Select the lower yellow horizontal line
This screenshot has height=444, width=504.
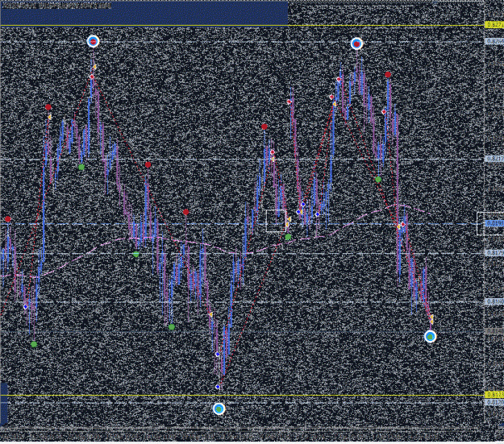(x=242, y=395)
